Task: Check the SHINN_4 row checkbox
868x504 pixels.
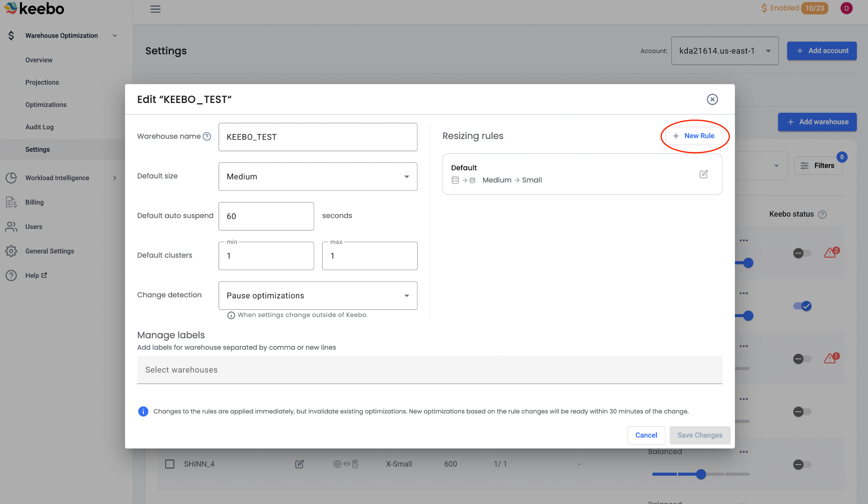Action: point(170,464)
